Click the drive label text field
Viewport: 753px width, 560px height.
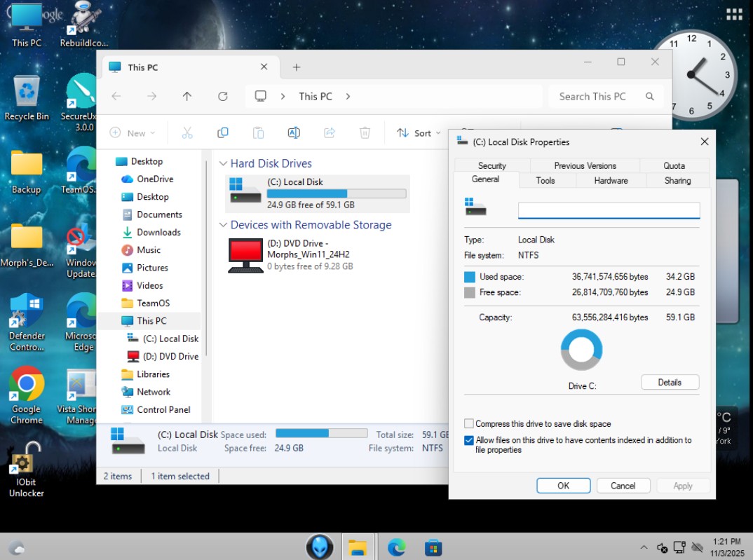coord(608,210)
